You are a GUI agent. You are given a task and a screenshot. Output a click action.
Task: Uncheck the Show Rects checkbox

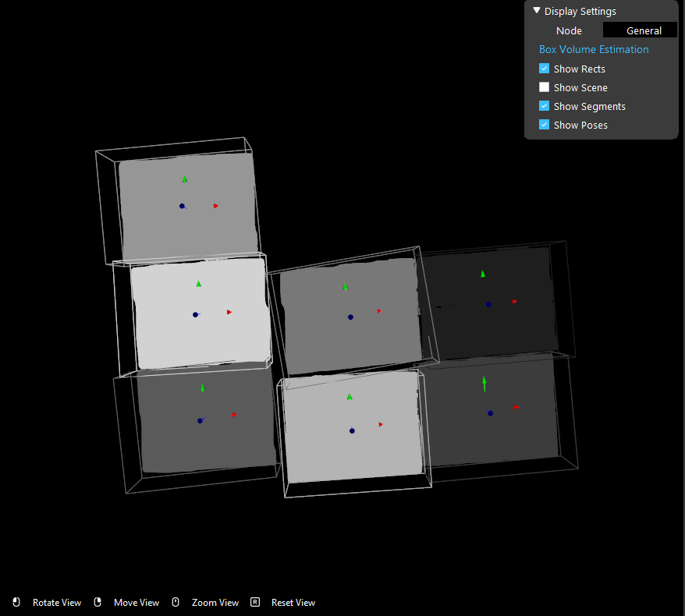pyautogui.click(x=544, y=69)
